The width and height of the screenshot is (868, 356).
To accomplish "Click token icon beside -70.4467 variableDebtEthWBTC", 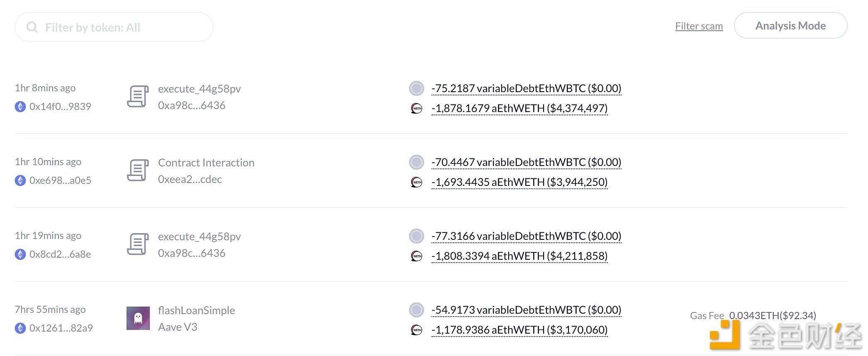I will pos(417,162).
